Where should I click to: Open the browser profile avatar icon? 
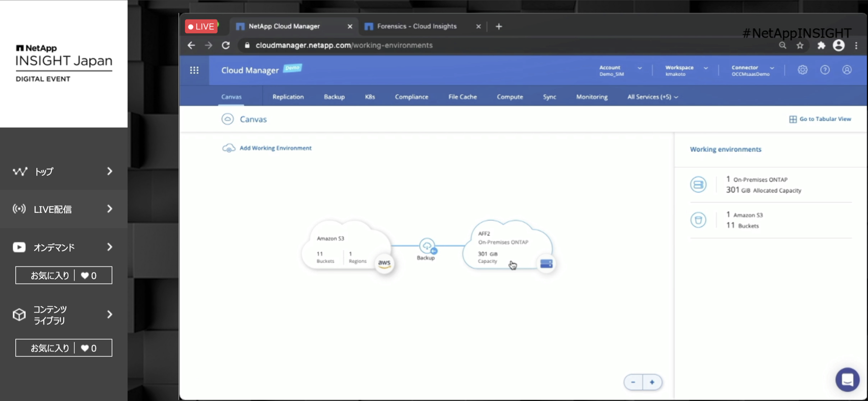(838, 45)
